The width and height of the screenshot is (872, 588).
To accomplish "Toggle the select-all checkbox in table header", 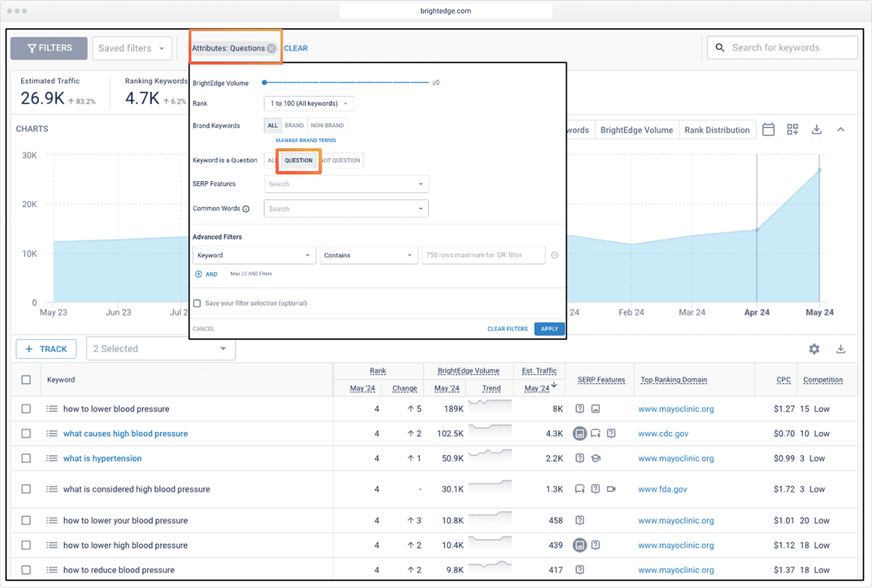I will click(x=26, y=380).
